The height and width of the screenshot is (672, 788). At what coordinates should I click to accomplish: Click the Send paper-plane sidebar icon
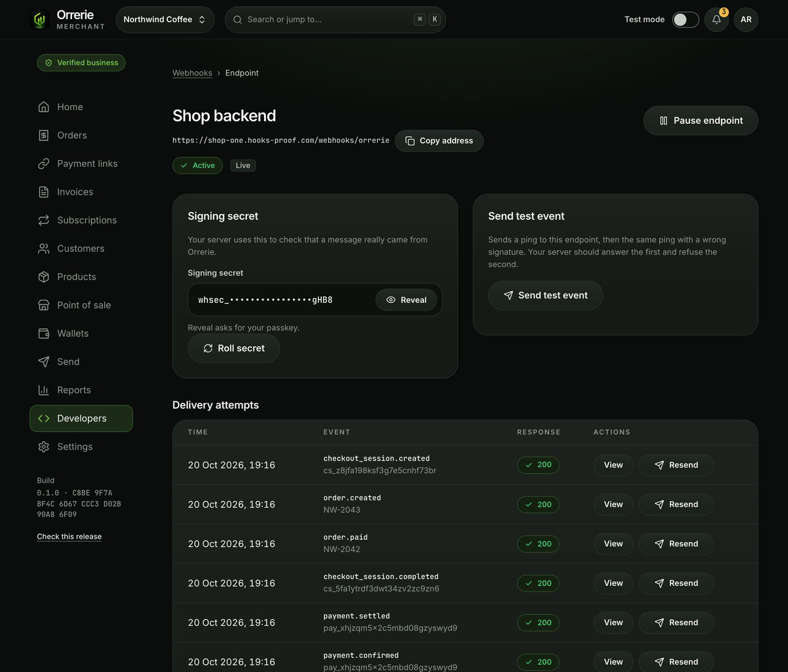(x=44, y=362)
